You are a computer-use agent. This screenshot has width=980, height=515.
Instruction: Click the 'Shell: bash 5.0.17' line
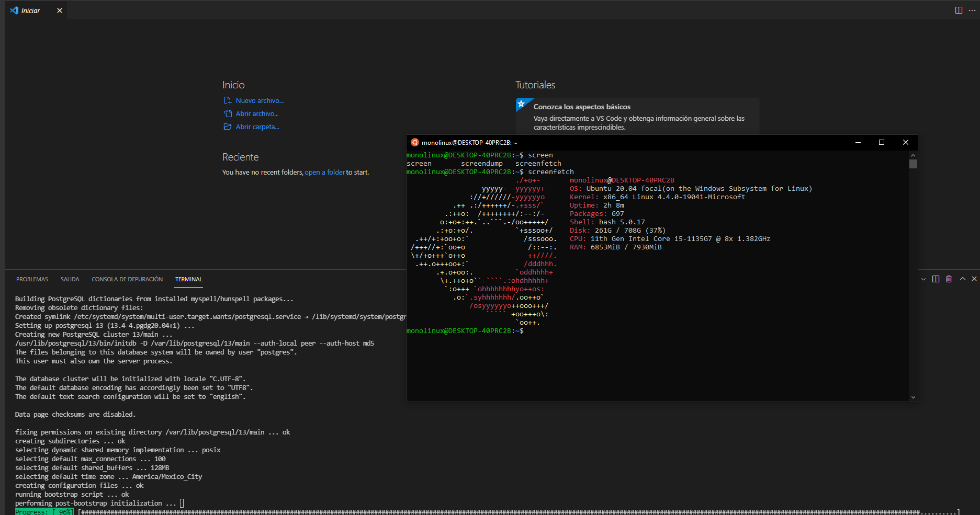coord(607,222)
